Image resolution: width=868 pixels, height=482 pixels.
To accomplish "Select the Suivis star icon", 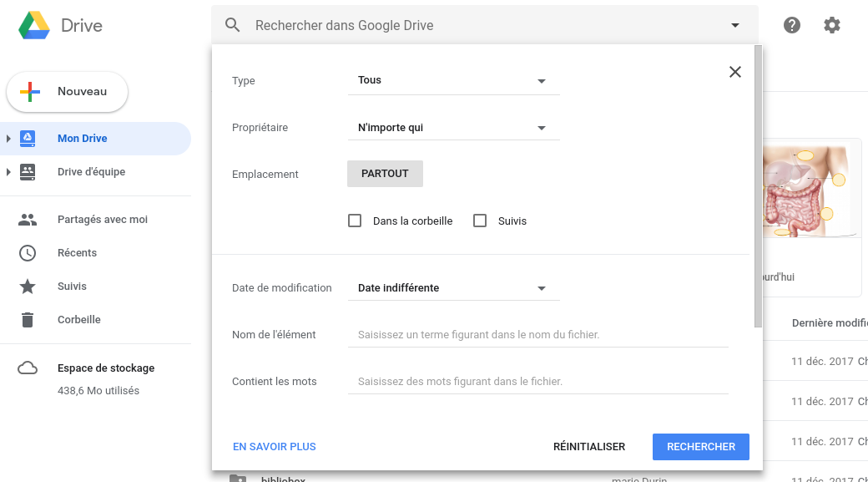I will pos(28,286).
